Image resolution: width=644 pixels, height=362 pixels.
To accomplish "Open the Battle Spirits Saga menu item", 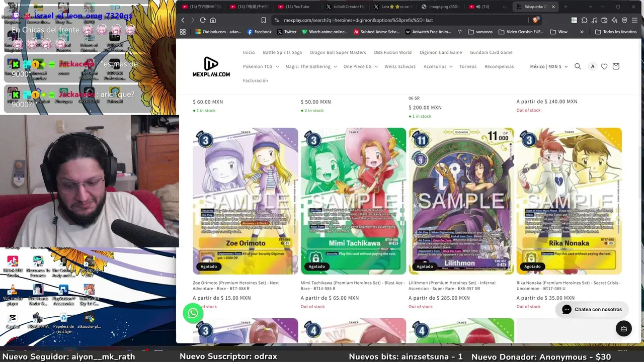I will (x=282, y=52).
